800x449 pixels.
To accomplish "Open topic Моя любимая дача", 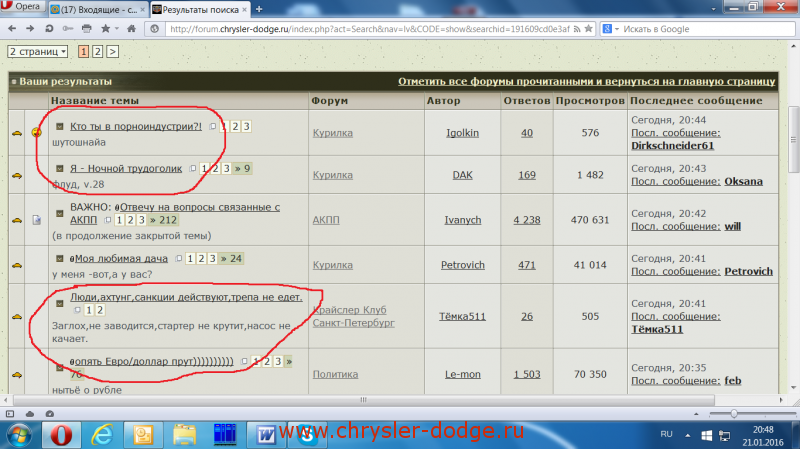I will (121, 259).
